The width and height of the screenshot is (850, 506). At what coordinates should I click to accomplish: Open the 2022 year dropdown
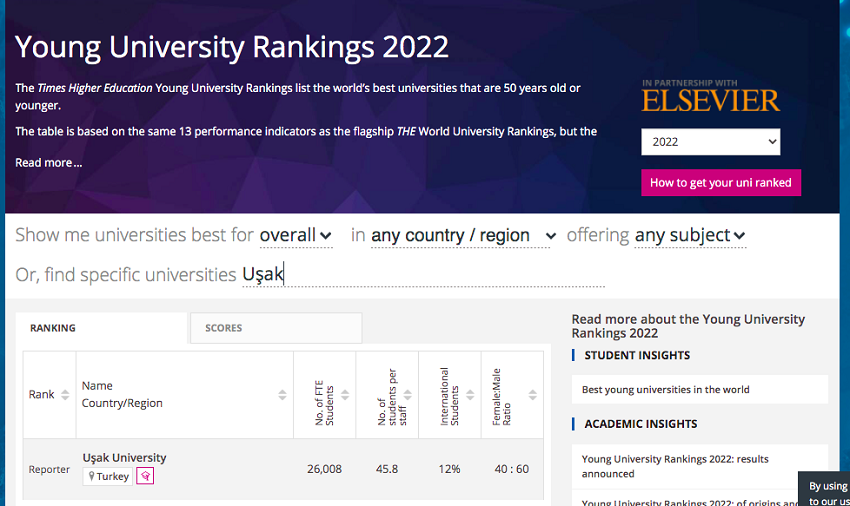click(x=710, y=142)
